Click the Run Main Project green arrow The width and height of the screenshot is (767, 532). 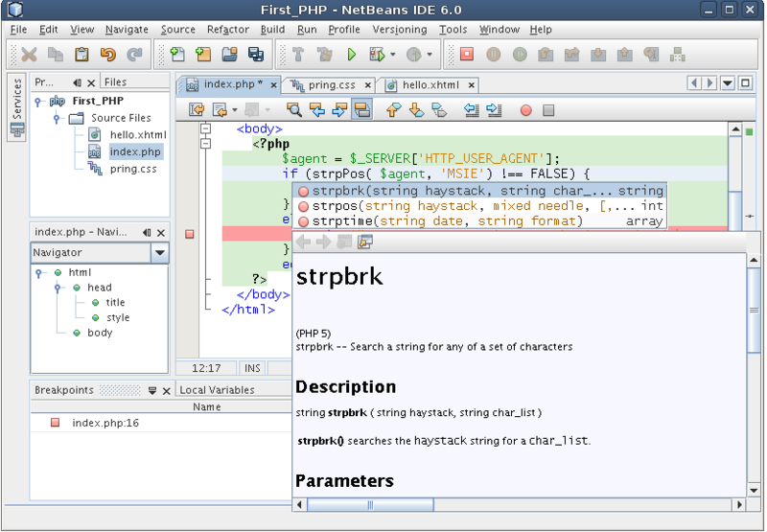click(352, 55)
